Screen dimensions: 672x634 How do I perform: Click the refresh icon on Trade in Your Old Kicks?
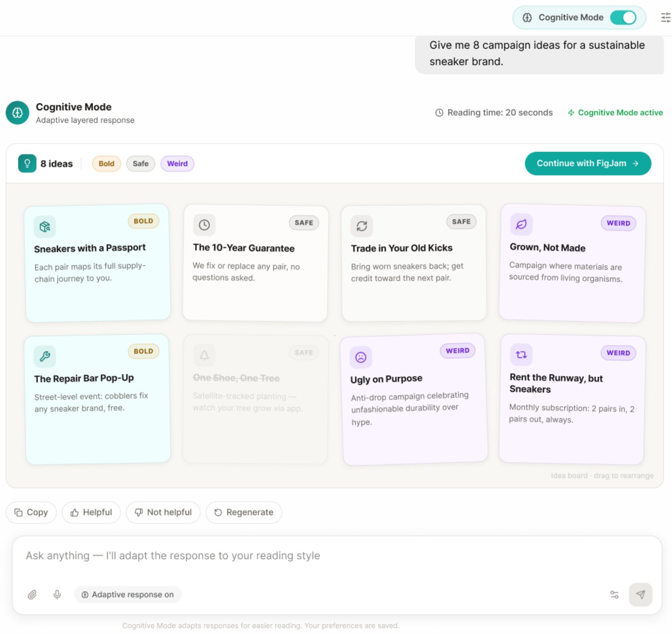362,226
